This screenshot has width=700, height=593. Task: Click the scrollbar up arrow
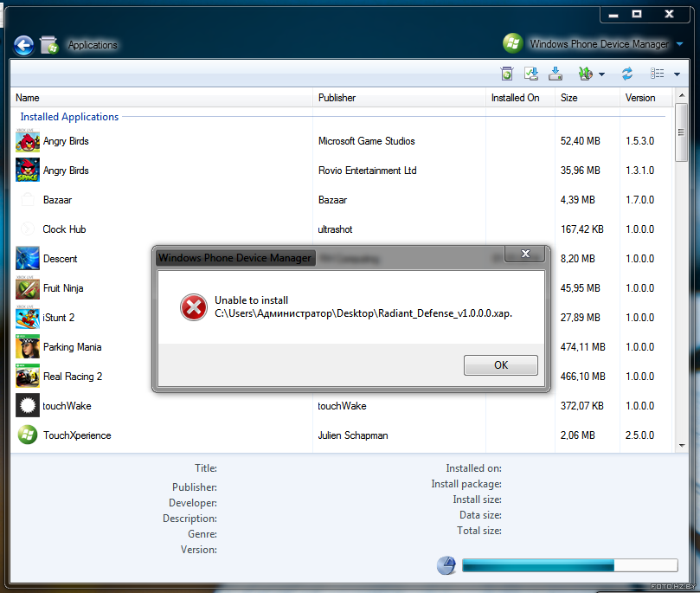click(x=681, y=95)
